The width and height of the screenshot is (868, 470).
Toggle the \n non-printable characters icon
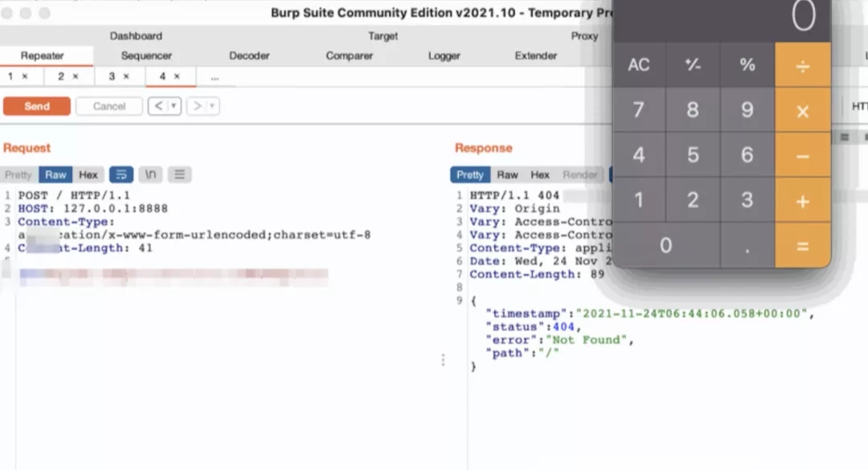150,174
